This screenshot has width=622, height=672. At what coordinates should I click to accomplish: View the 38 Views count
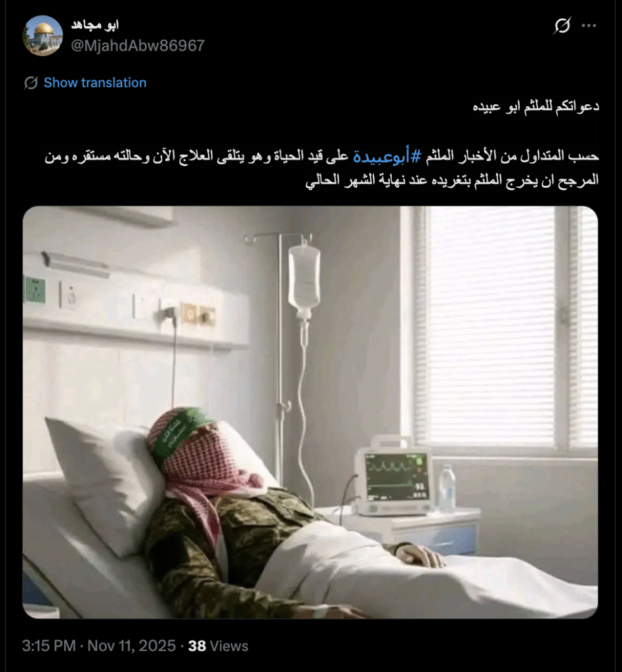pos(218,646)
